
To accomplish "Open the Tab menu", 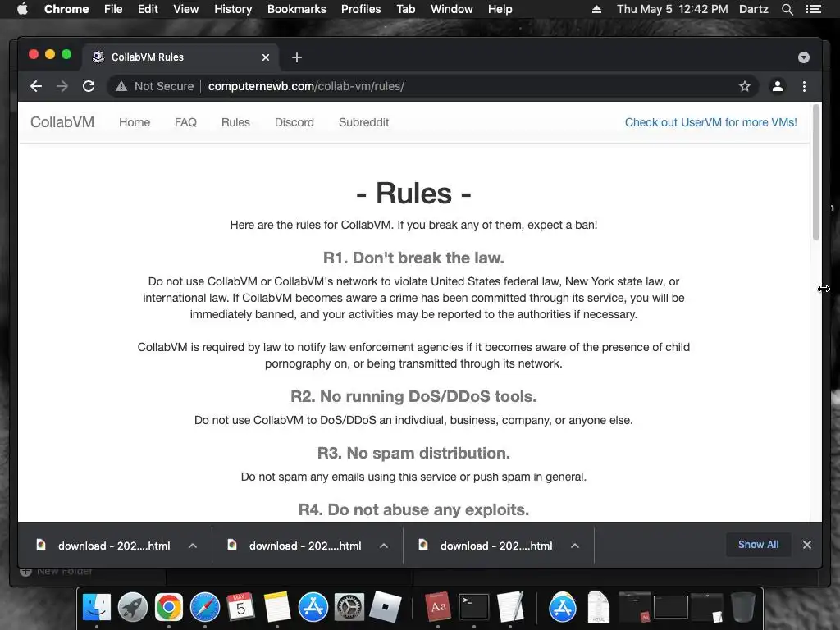I will click(405, 9).
